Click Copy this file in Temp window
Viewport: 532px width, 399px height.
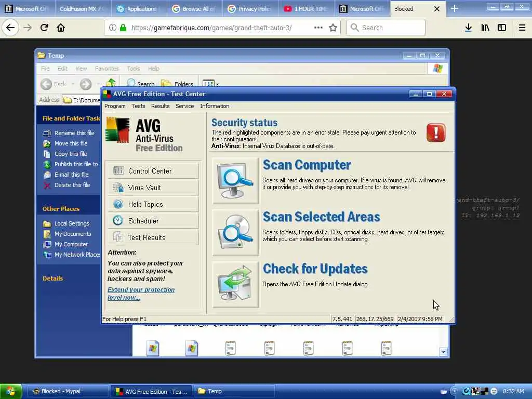[x=65, y=154]
